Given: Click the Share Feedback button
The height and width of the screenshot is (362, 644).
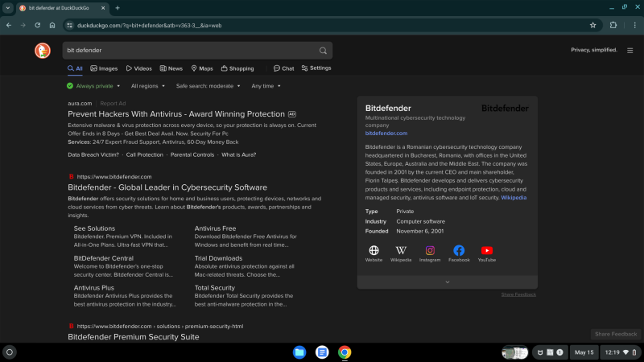Looking at the screenshot, I should click(615, 334).
